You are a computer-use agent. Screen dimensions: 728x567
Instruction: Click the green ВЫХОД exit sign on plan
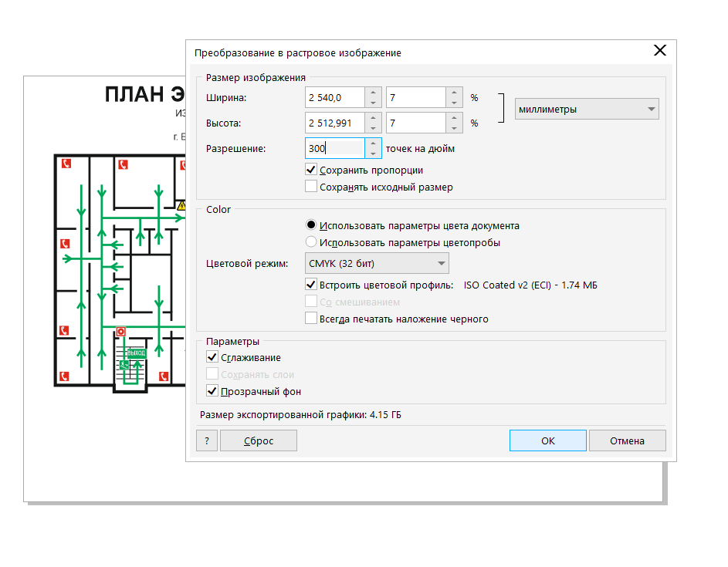137,353
